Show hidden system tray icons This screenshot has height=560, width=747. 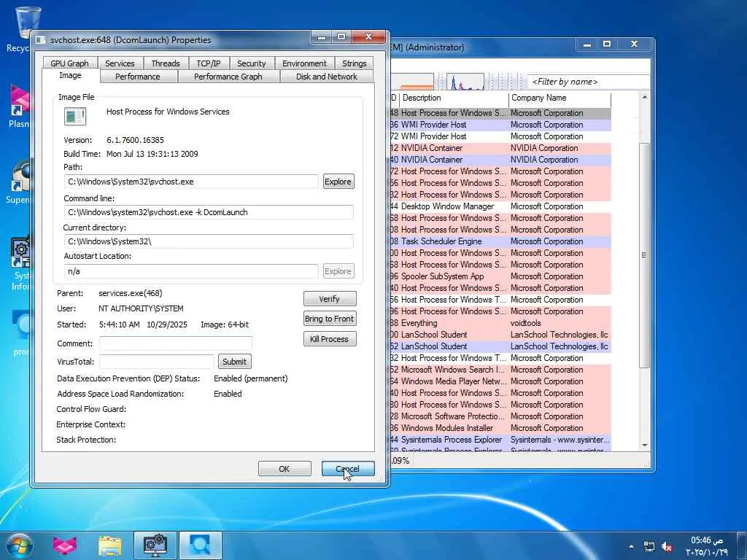(631, 547)
